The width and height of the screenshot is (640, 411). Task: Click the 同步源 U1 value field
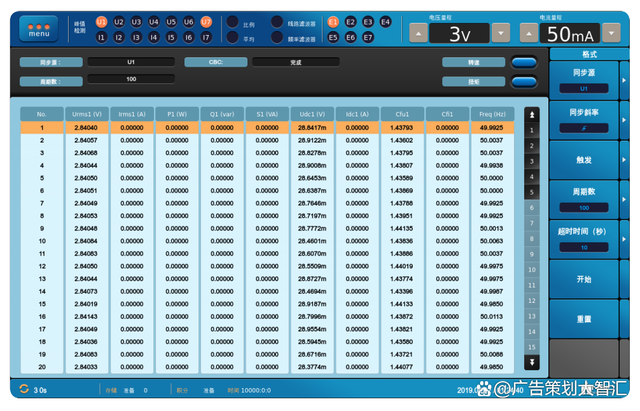(x=131, y=62)
